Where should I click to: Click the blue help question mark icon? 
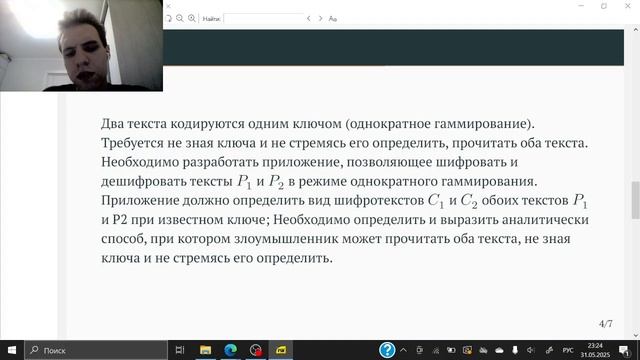click(x=387, y=350)
